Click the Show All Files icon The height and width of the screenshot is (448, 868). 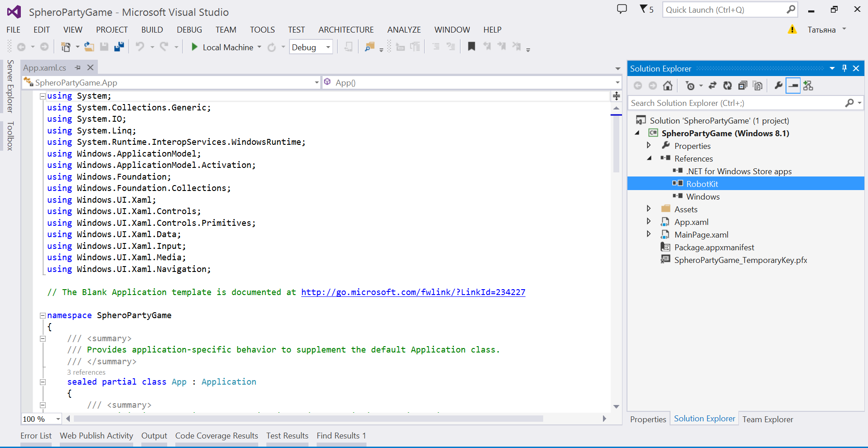coord(757,86)
